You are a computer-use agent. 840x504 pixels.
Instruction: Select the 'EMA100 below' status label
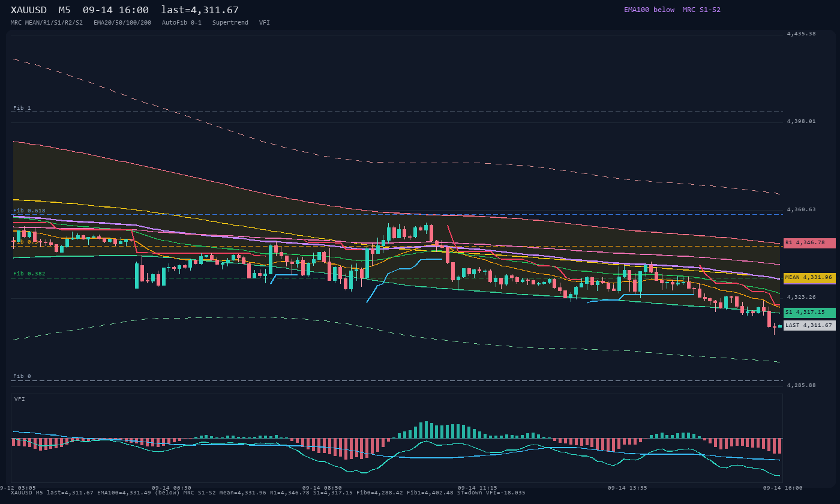click(x=649, y=10)
